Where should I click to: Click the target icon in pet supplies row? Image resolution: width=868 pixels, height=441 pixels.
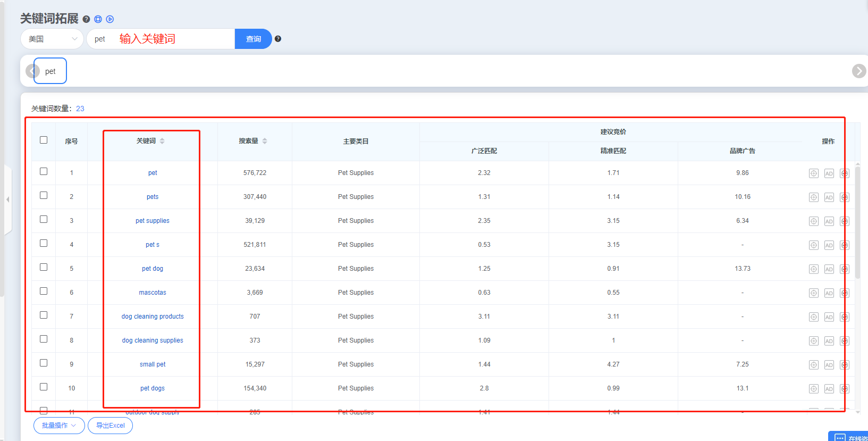[814, 221]
